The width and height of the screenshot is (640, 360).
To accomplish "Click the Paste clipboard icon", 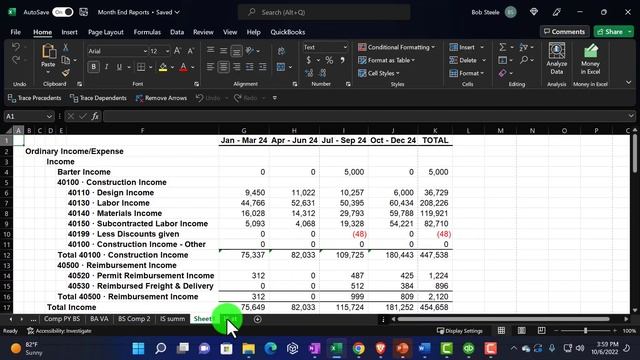I will click(x=49, y=51).
